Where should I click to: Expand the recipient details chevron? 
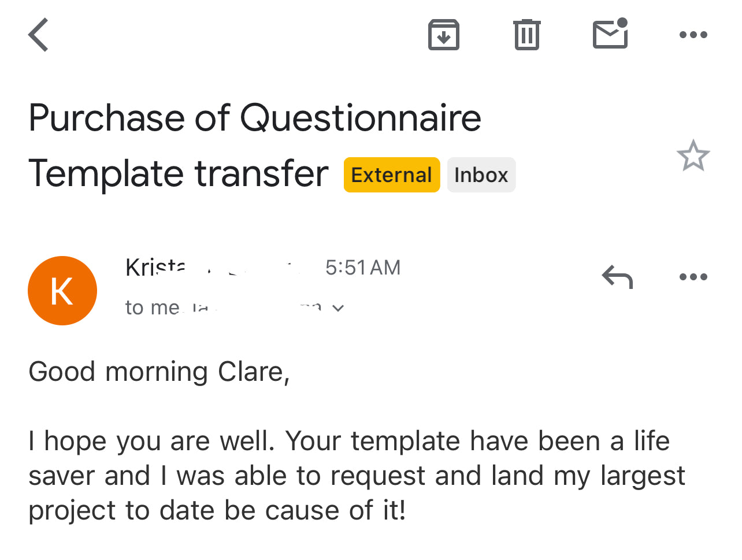(x=338, y=308)
